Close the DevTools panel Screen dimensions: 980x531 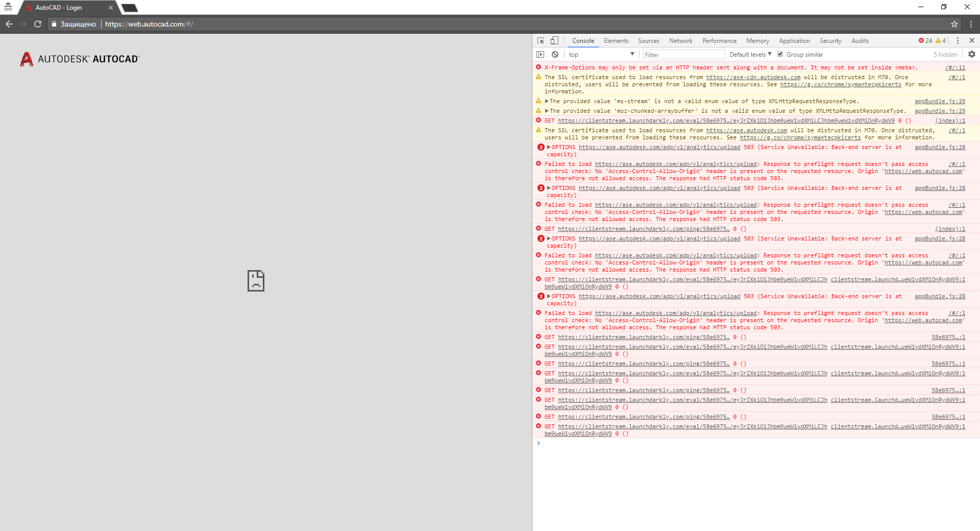(972, 41)
